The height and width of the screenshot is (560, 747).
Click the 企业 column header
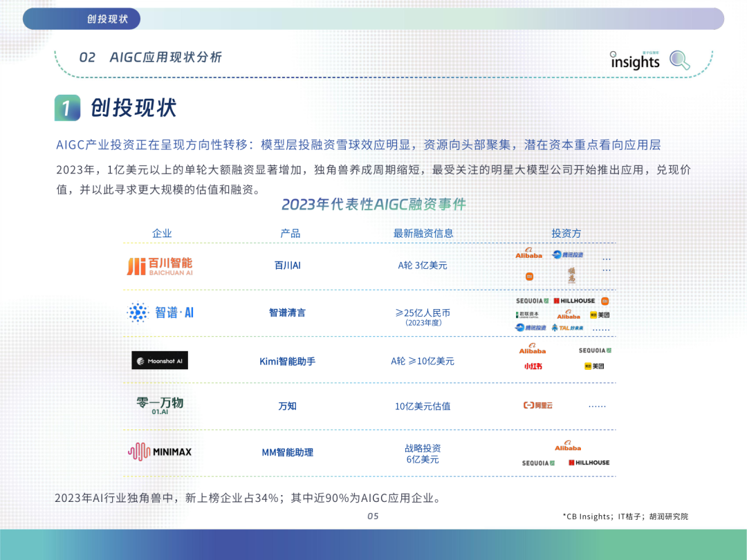click(x=162, y=234)
